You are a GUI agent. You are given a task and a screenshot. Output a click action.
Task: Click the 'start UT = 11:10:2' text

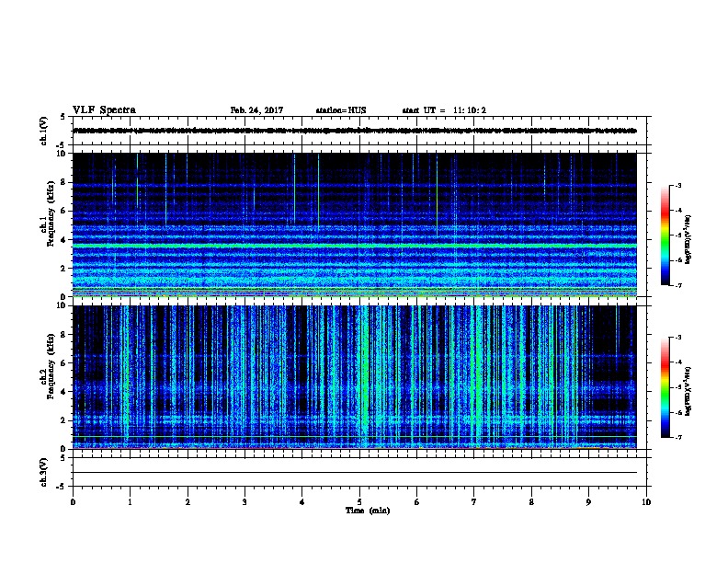(x=444, y=110)
